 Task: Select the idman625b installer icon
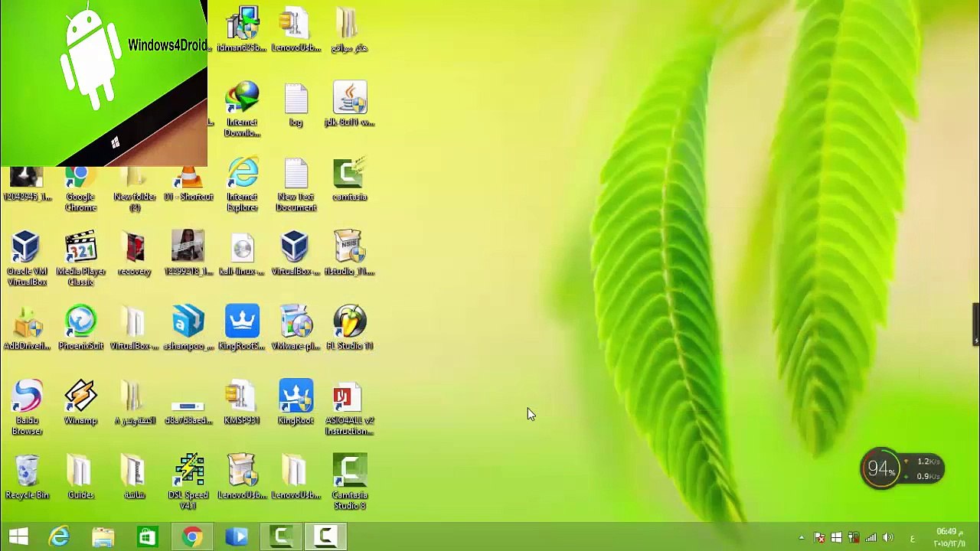point(242,30)
